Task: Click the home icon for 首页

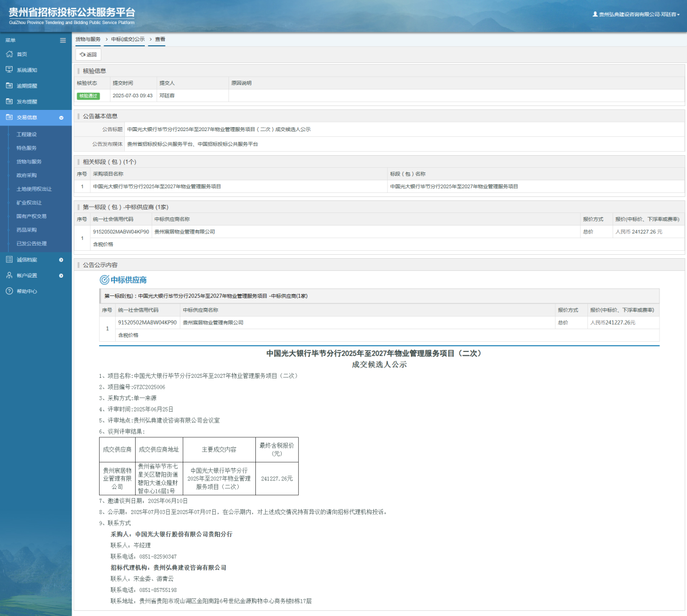Action: 9,54
